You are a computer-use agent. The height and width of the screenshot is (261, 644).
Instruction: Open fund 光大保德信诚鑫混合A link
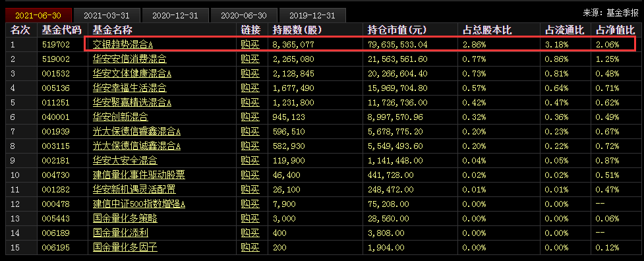[x=136, y=146]
